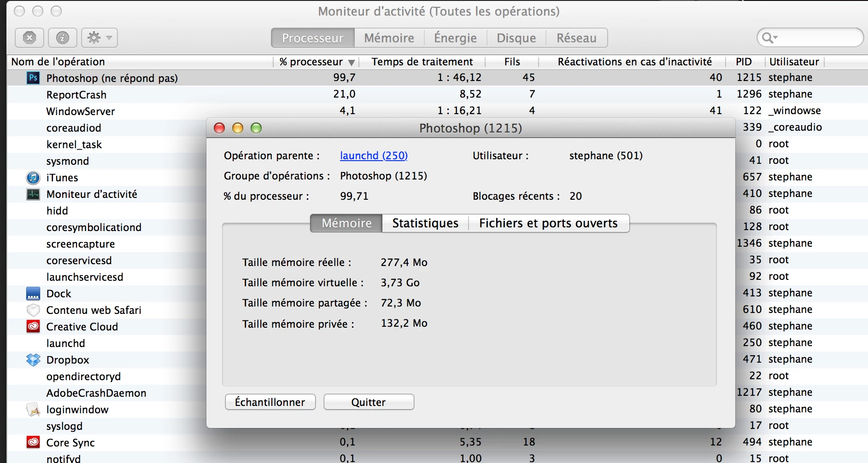Switch to the Réseau tab
The image size is (868, 463).
tap(576, 38)
